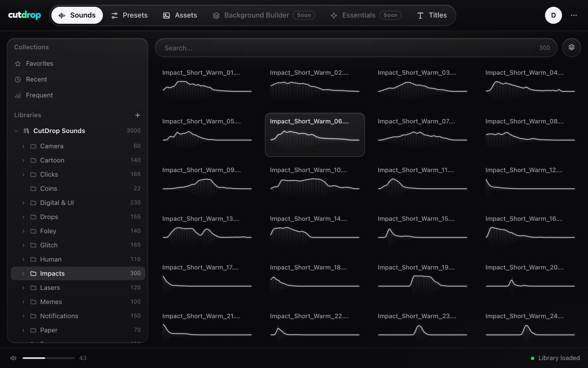The image size is (588, 368).
Task: Mute audio with the speaker icon
Action: [x=13, y=358]
